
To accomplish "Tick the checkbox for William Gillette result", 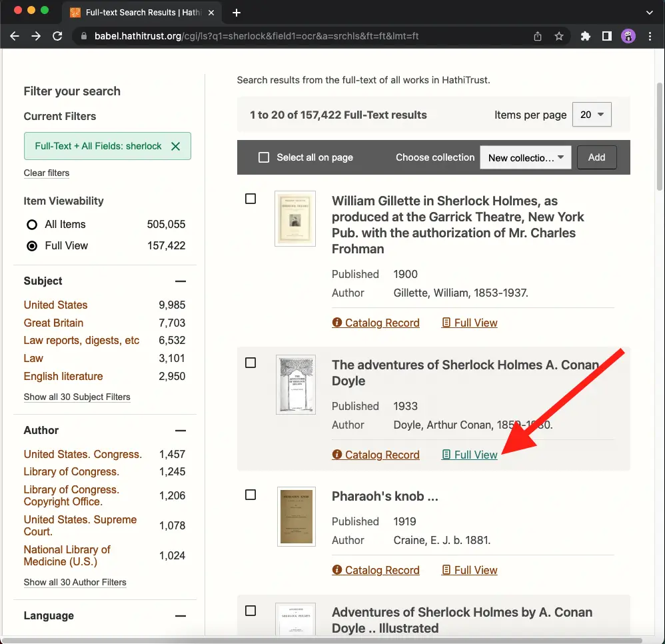I will coord(251,199).
